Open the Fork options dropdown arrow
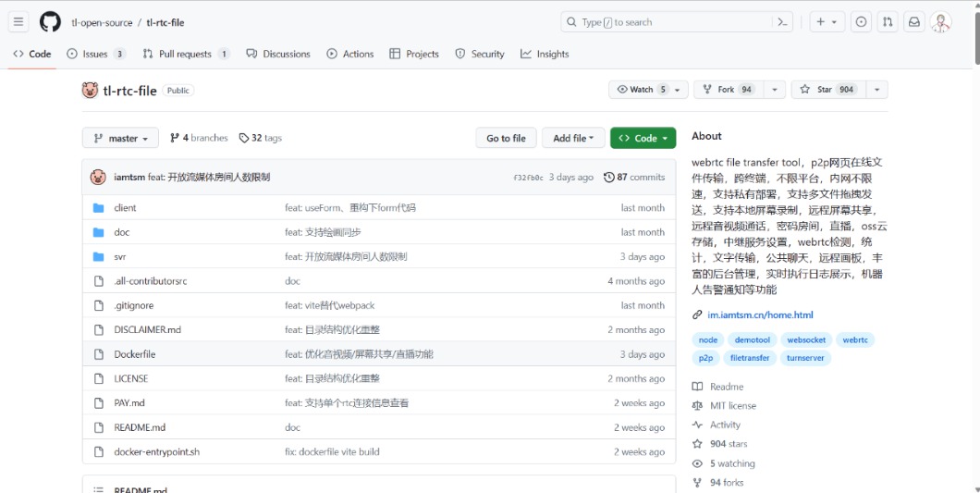Viewport: 980px width, 493px height. coord(775,90)
